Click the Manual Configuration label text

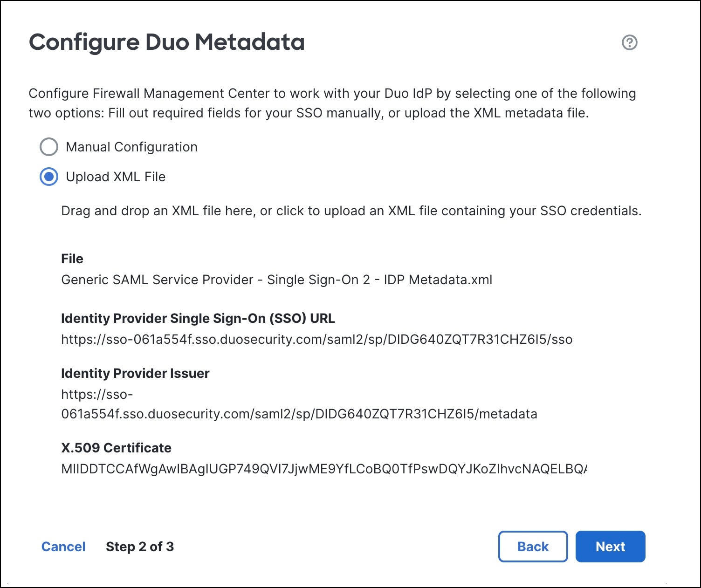point(132,147)
